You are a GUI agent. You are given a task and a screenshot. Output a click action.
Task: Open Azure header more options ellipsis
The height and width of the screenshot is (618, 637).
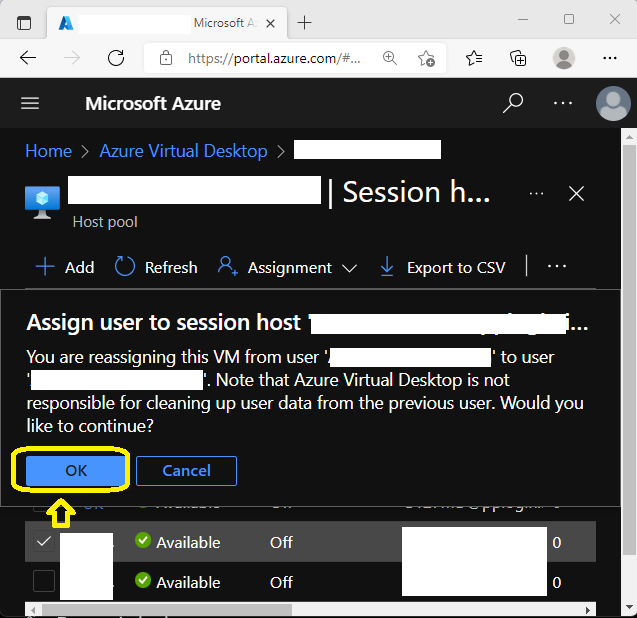click(563, 103)
